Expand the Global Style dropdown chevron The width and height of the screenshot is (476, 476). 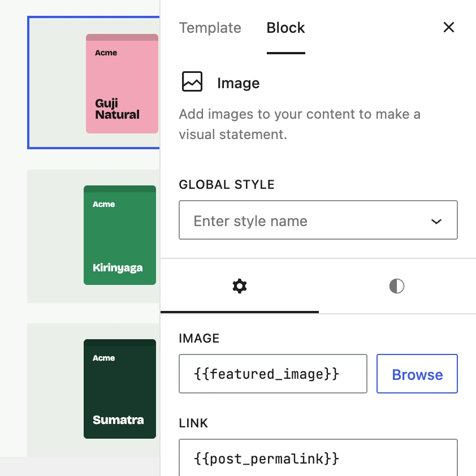436,221
